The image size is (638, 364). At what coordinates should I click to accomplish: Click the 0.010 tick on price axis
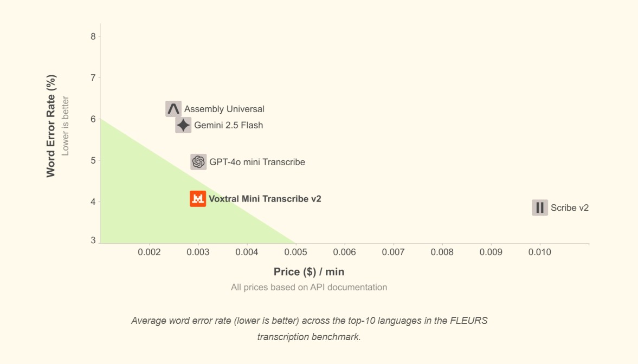tap(540, 252)
